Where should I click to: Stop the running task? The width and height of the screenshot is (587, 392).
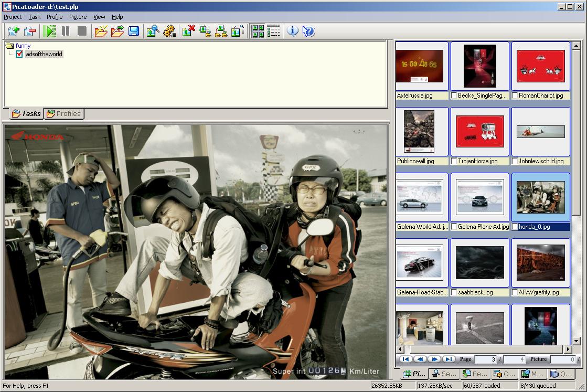point(82,31)
